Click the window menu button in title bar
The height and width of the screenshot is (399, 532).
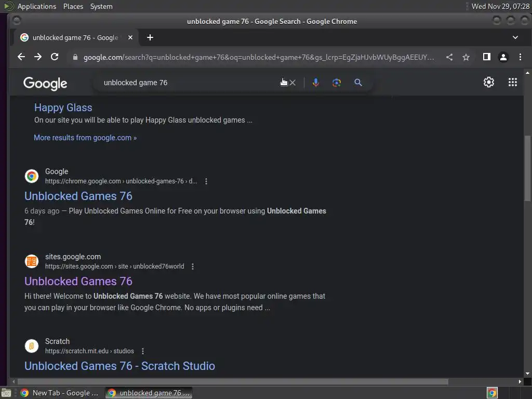16,21
